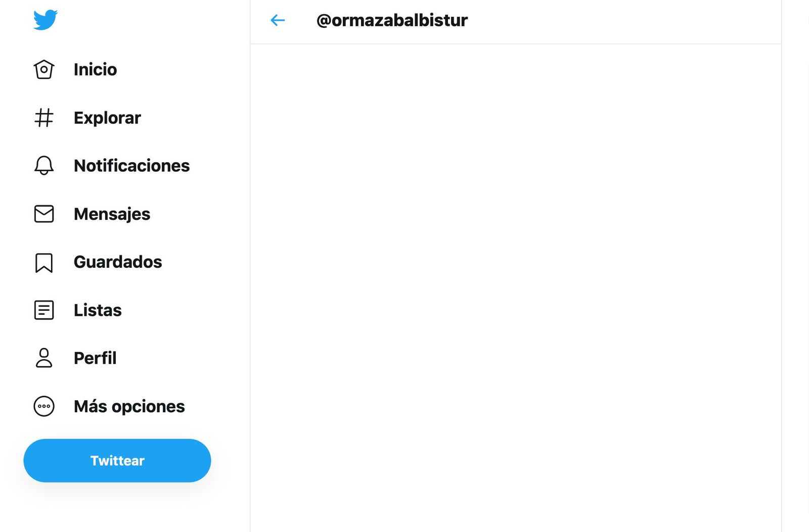The height and width of the screenshot is (532, 809).
Task: Go to Notificaciones from the sidebar
Action: coord(131,165)
